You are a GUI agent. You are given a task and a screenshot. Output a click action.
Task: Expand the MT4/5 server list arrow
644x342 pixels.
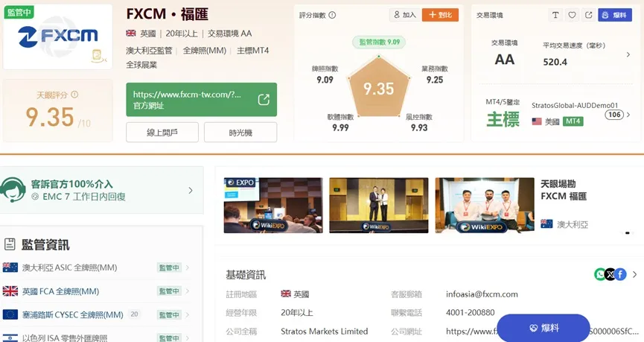click(x=628, y=115)
